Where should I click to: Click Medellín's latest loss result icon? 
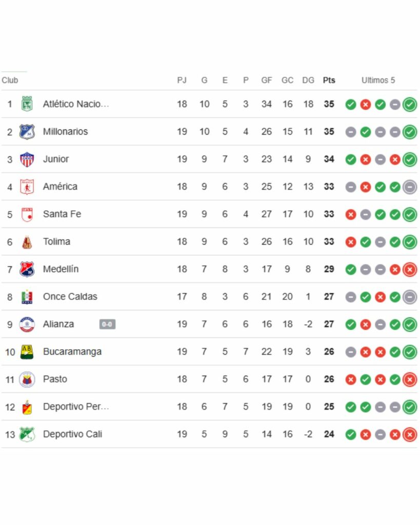coord(410,270)
